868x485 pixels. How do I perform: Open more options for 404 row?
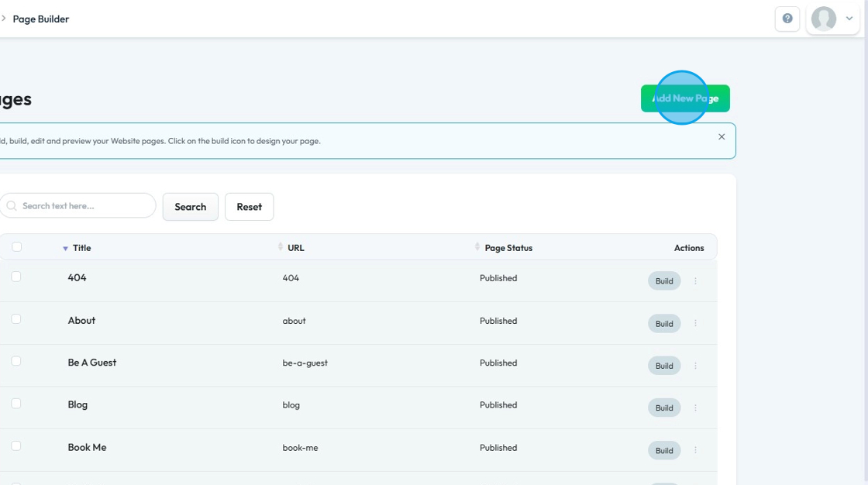pyautogui.click(x=695, y=280)
